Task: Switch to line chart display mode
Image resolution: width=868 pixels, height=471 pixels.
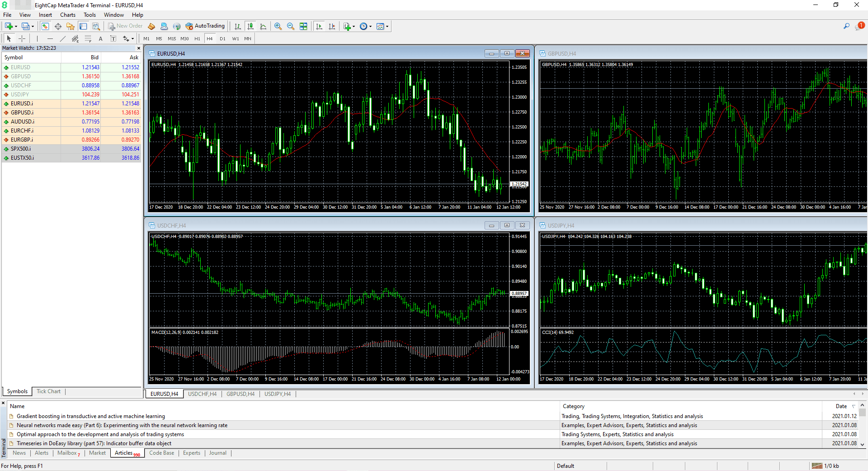Action: (264, 26)
